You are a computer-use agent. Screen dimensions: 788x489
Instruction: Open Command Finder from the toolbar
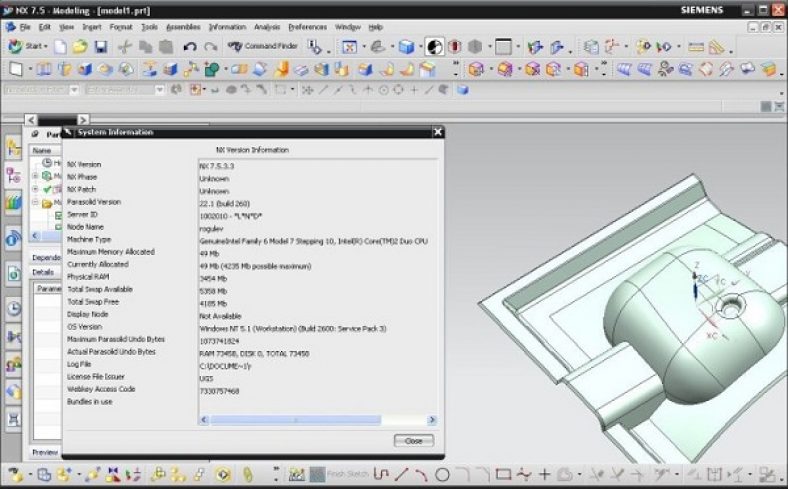coord(264,47)
